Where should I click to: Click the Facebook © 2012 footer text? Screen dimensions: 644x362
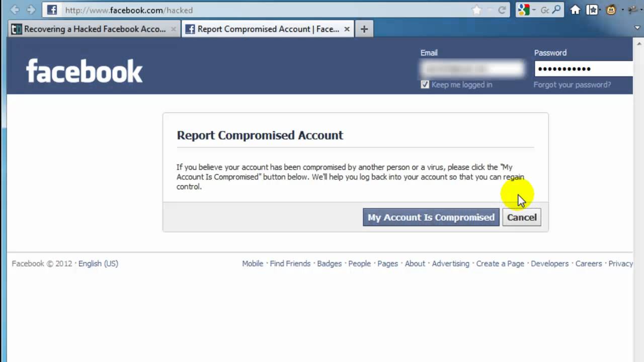pyautogui.click(x=42, y=263)
